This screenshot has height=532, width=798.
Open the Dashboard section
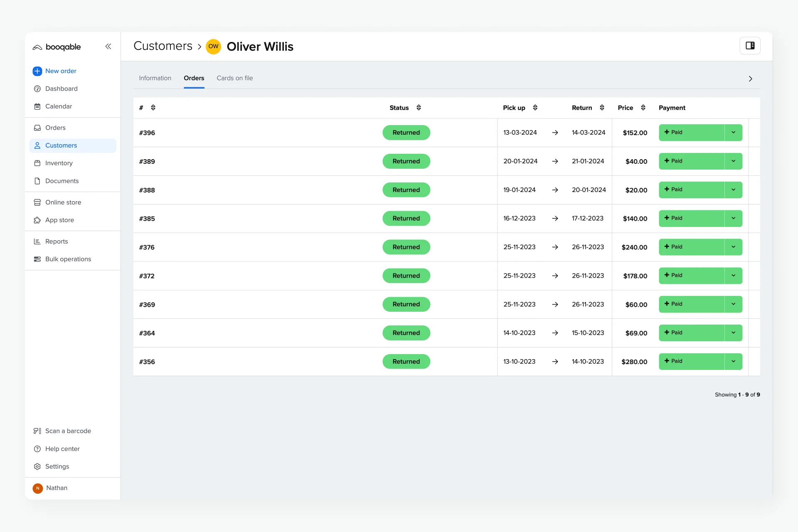[x=61, y=88]
